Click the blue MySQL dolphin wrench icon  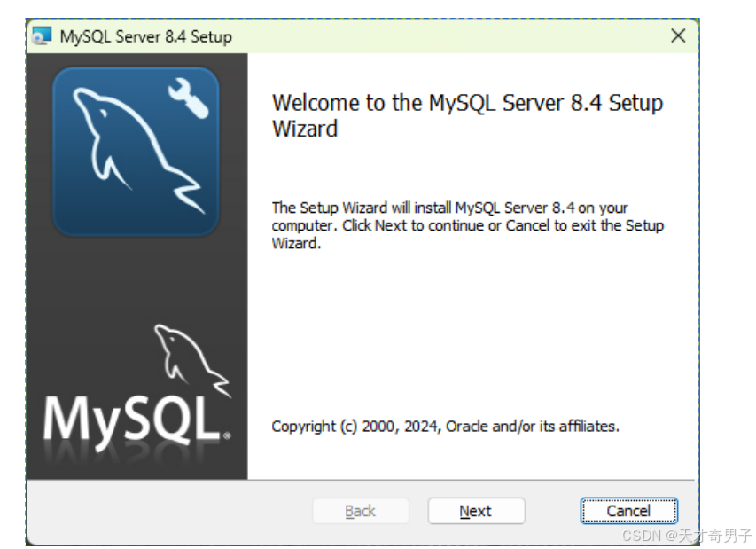click(x=136, y=152)
